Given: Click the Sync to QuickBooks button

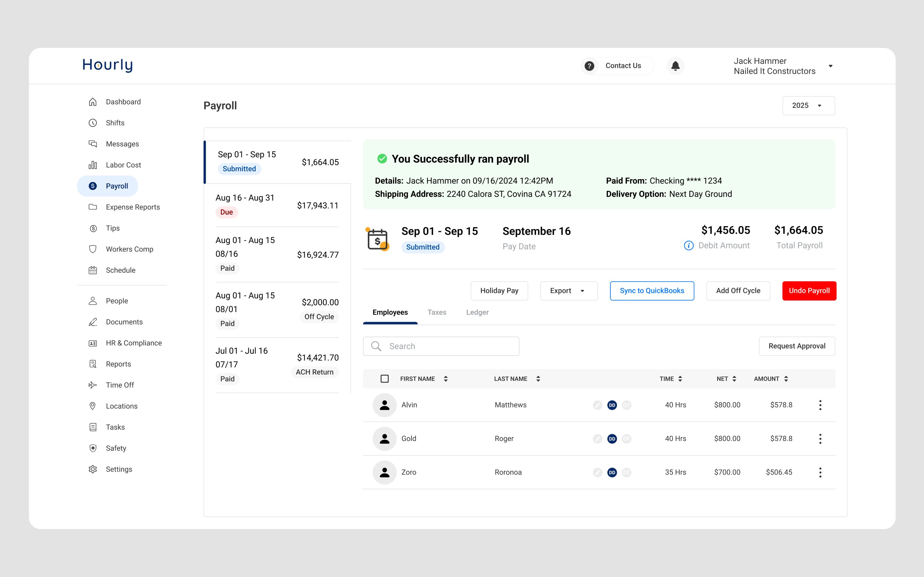Looking at the screenshot, I should point(651,291).
